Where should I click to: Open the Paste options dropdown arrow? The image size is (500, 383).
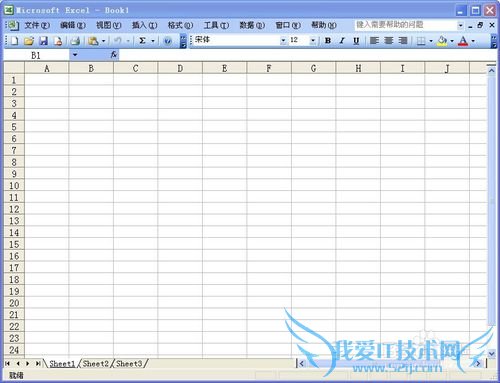(x=103, y=41)
